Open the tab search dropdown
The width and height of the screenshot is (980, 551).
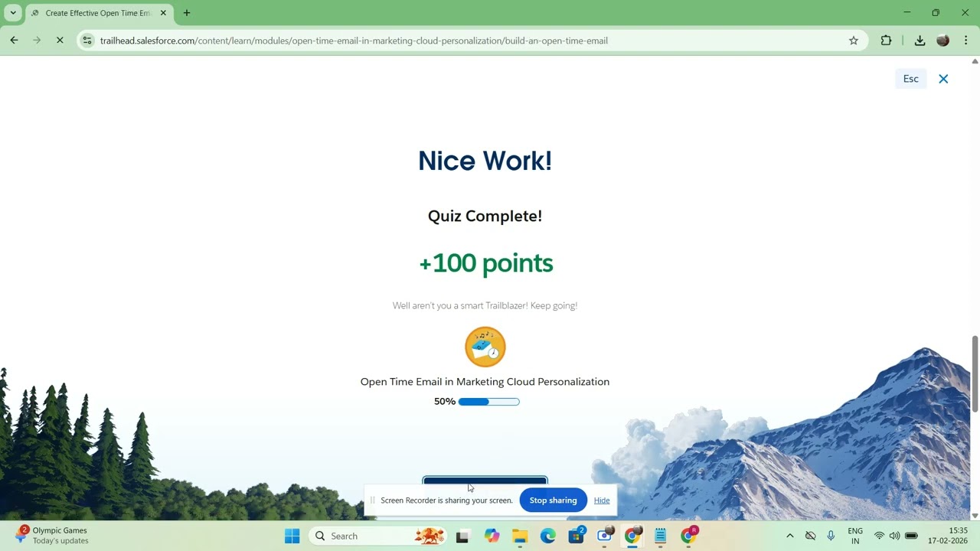(x=13, y=13)
